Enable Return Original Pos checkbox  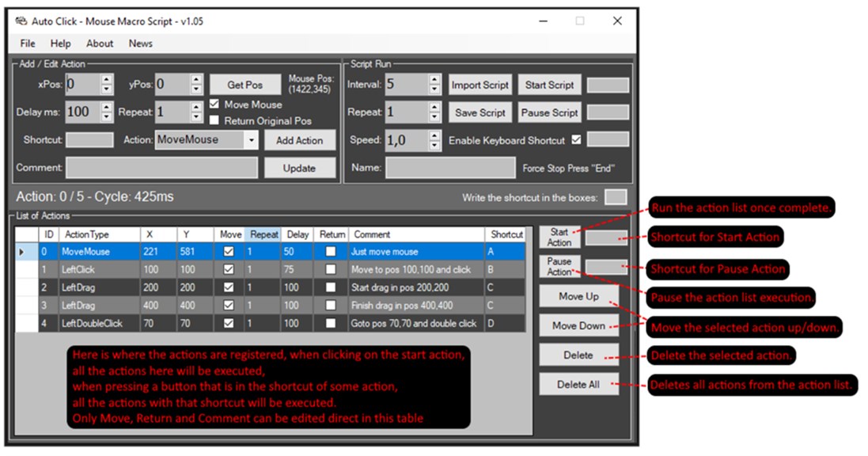[x=214, y=120]
